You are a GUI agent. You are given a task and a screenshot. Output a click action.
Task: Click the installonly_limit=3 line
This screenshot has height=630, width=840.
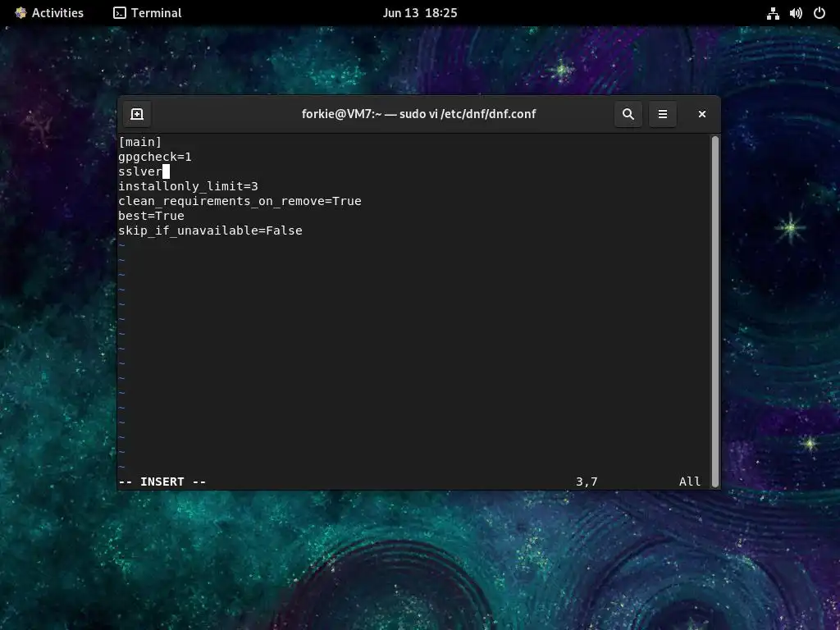(x=188, y=186)
